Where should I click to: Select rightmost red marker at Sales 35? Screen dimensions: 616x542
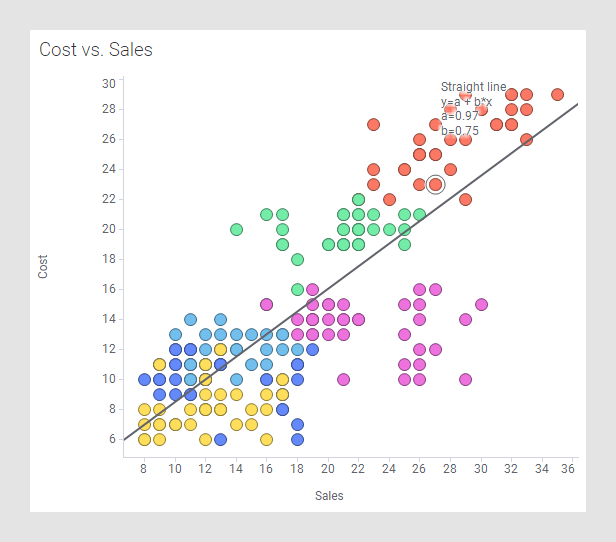tap(557, 95)
